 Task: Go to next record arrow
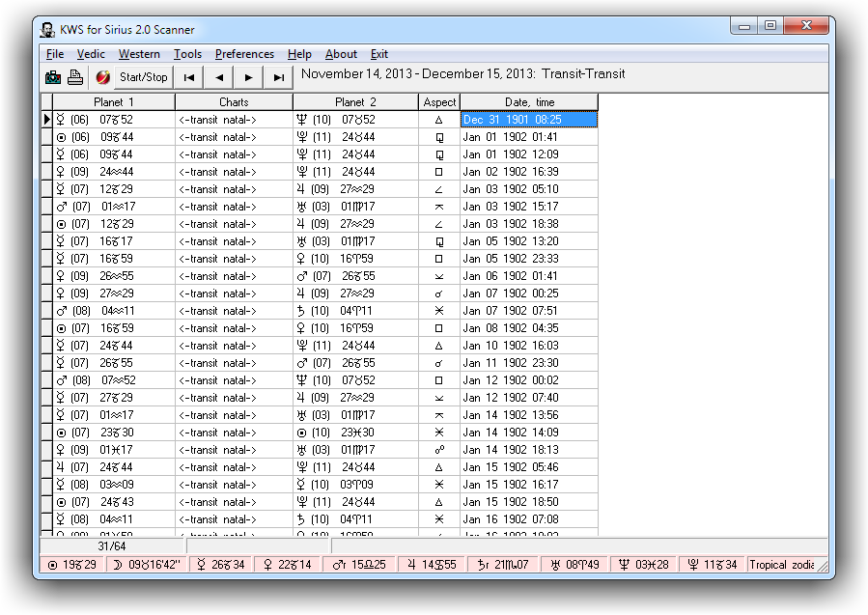248,77
